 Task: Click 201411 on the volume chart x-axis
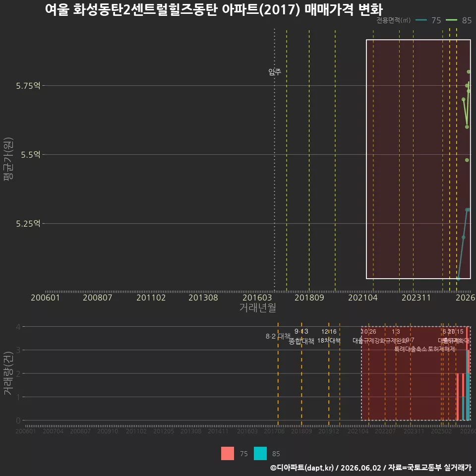218,431
